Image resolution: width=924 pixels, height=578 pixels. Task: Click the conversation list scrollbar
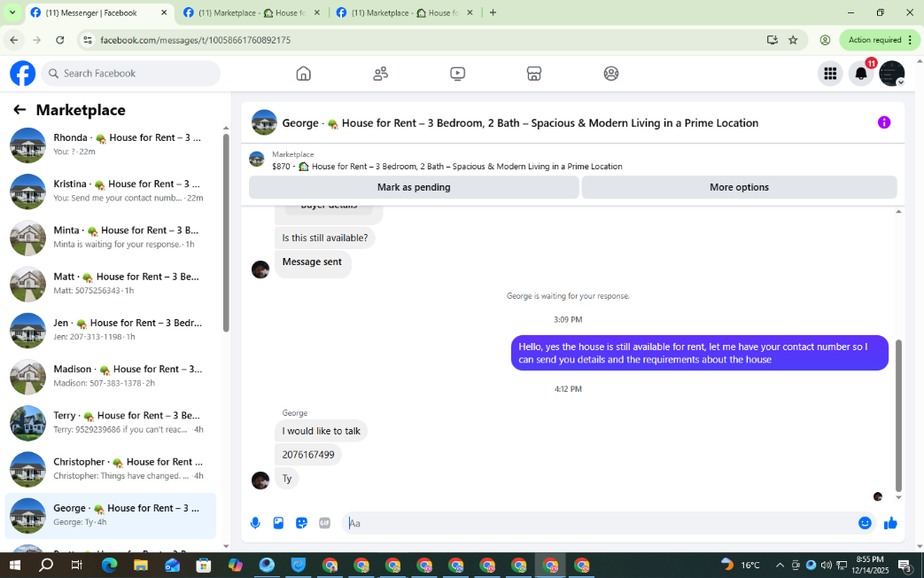point(226,233)
